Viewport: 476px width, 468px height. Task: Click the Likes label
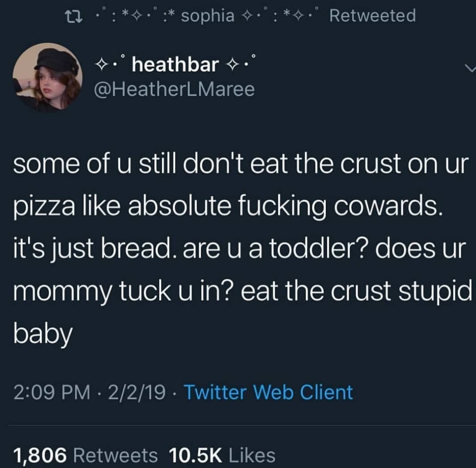pos(252,455)
